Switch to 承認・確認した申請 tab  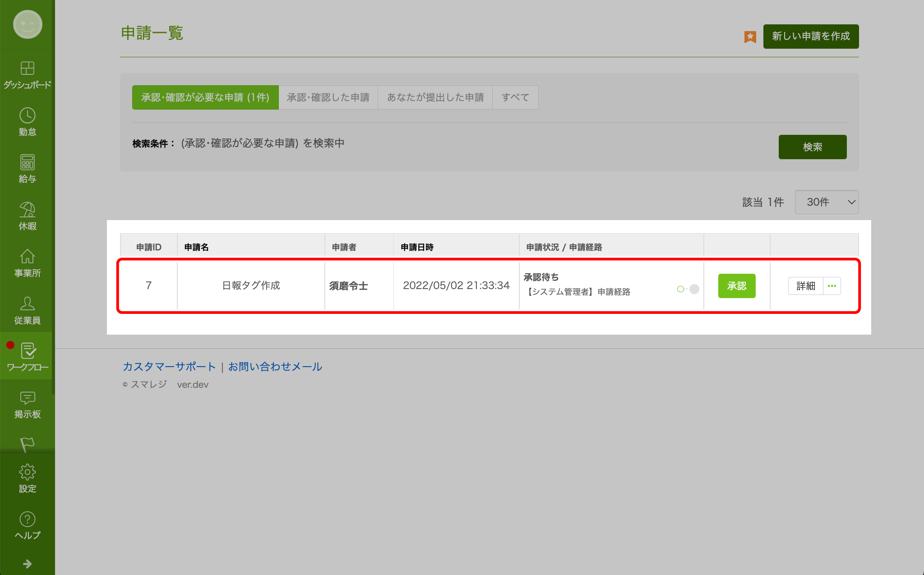click(328, 97)
